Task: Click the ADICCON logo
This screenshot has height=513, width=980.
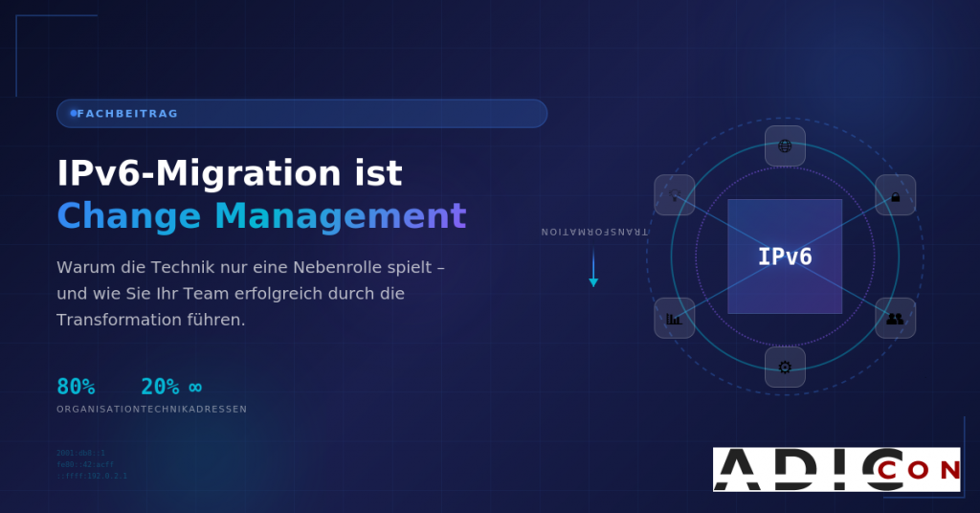Action: coord(835,469)
